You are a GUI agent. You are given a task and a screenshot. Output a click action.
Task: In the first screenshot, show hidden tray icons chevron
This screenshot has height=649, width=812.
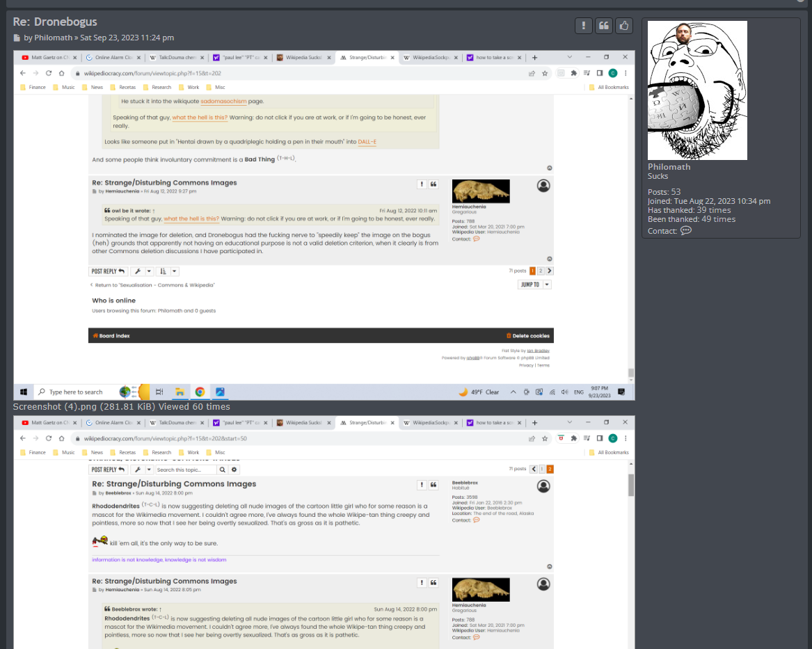point(514,392)
